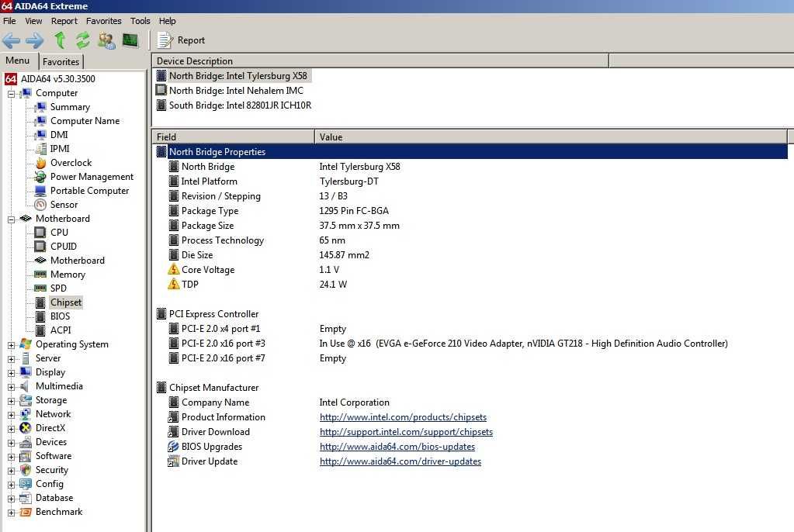Click the Power Management icon
Image resolution: width=794 pixels, height=532 pixels.
point(40,177)
